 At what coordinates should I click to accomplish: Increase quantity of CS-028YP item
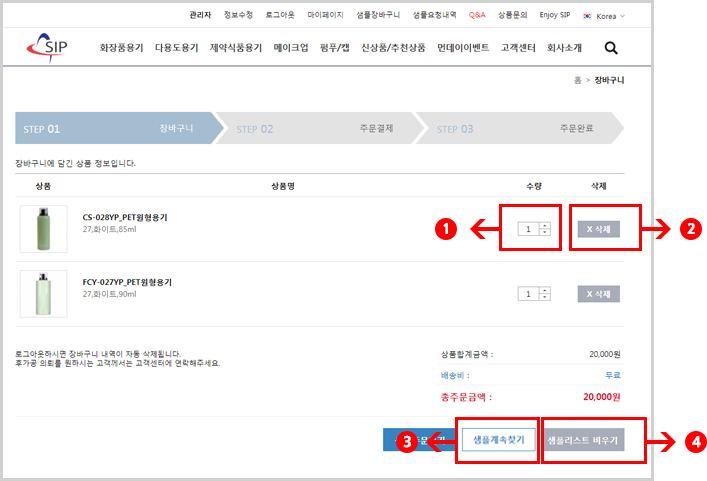tap(545, 226)
